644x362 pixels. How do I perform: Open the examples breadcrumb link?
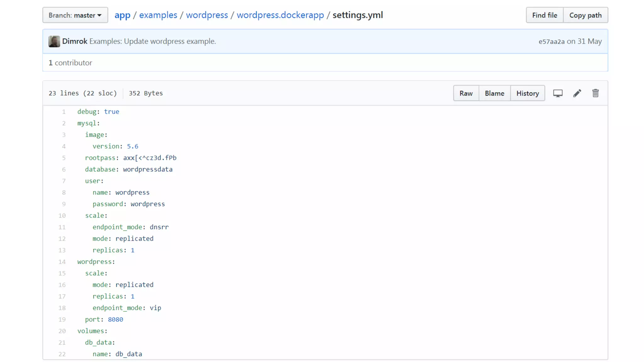point(158,15)
